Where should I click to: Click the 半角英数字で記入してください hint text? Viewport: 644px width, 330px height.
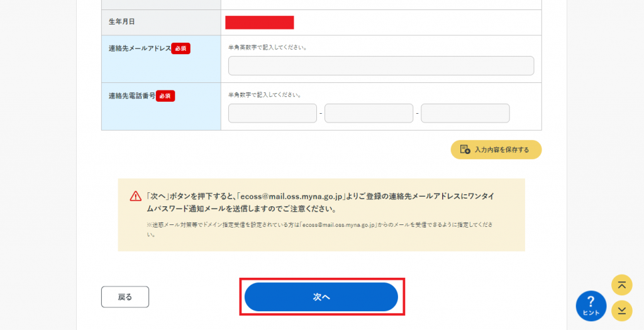pos(268,48)
